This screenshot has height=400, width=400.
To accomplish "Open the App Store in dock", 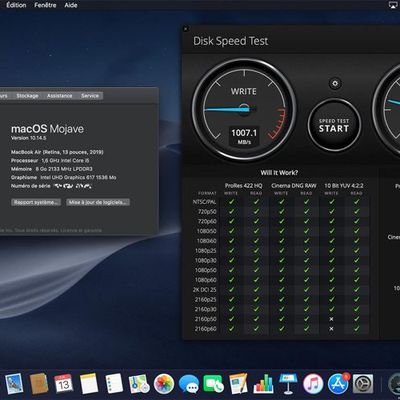I will [338, 384].
